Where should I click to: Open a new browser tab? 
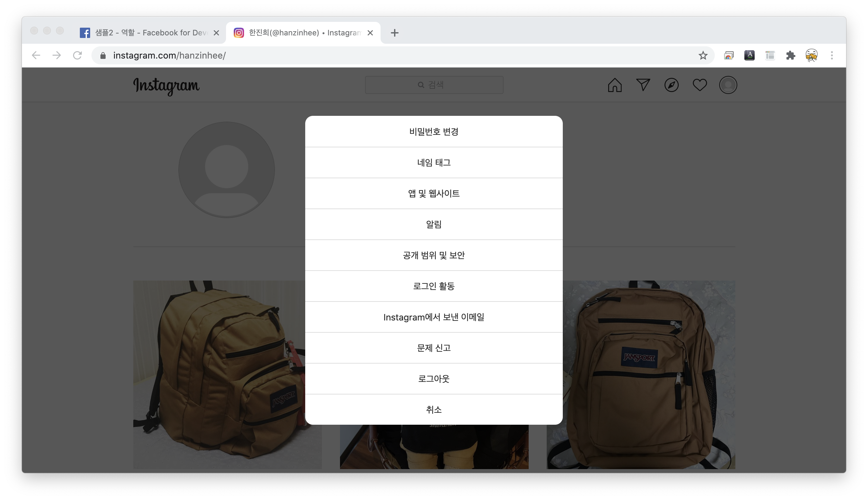pyautogui.click(x=394, y=33)
